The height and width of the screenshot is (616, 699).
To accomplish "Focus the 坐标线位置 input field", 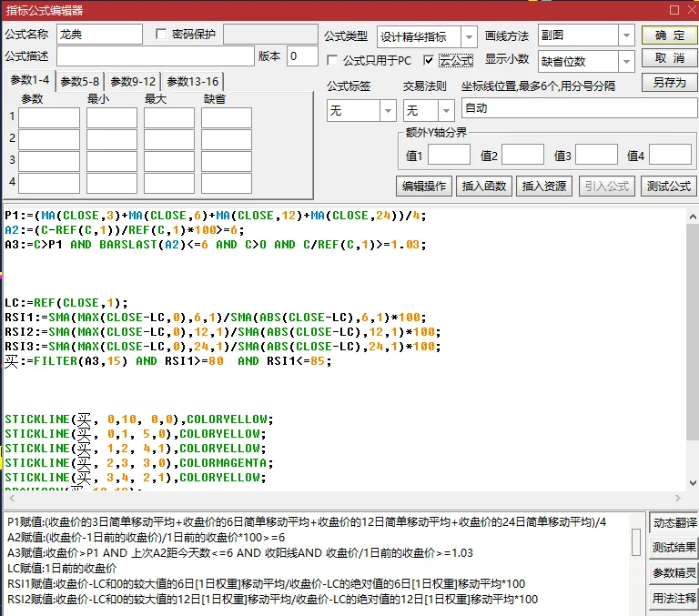I will 580,108.
